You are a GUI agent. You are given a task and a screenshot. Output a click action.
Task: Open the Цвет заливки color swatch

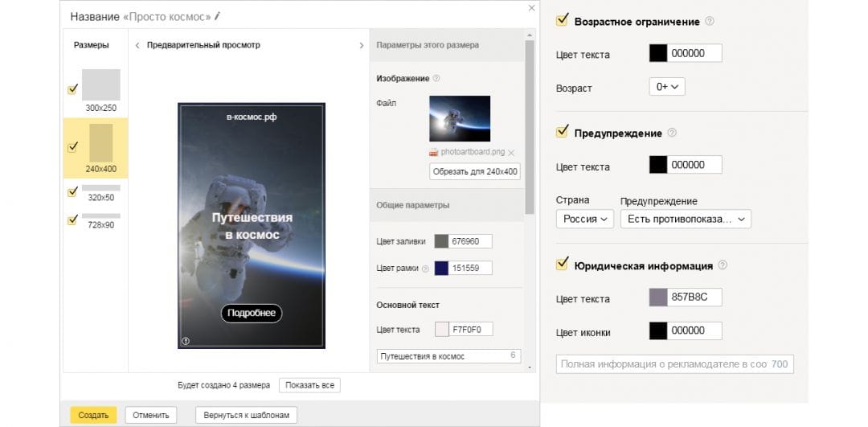click(x=441, y=241)
